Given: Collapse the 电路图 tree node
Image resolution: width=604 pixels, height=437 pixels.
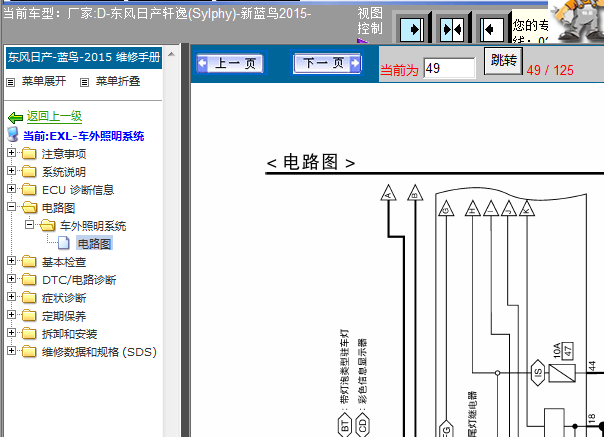Looking at the screenshot, I should [x=11, y=207].
